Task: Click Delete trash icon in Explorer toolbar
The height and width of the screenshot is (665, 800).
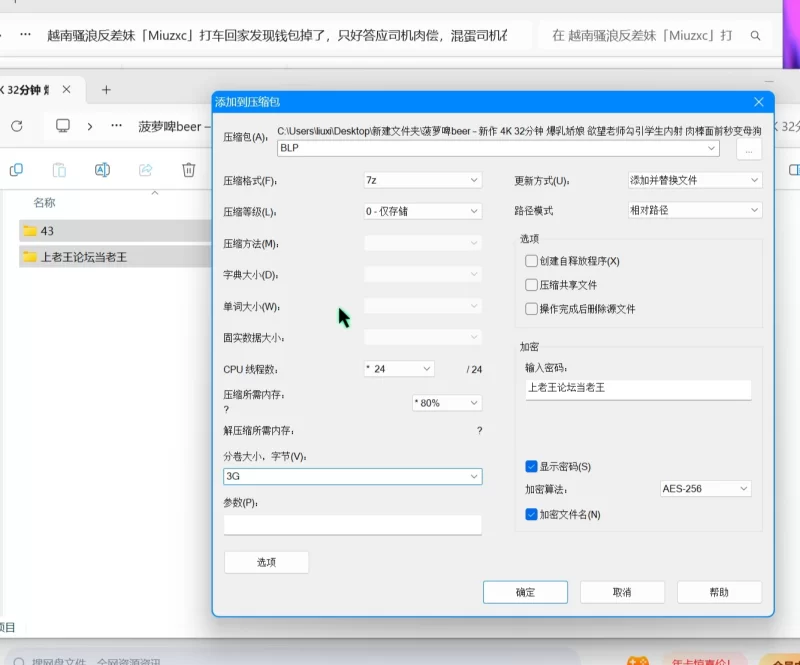Action: pos(189,169)
